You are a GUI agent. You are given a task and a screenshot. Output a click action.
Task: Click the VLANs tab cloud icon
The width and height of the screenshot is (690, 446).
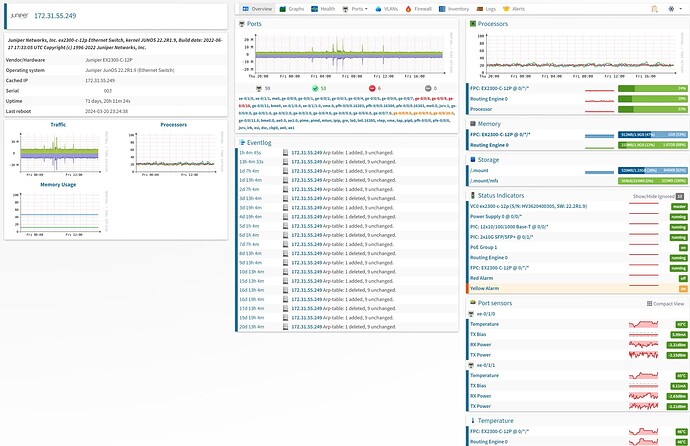click(378, 9)
